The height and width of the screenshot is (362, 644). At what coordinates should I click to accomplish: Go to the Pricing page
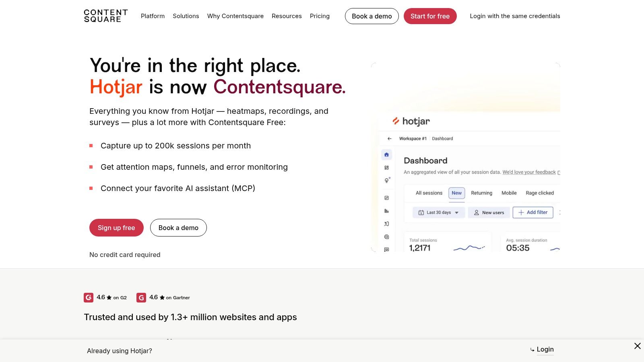point(320,16)
